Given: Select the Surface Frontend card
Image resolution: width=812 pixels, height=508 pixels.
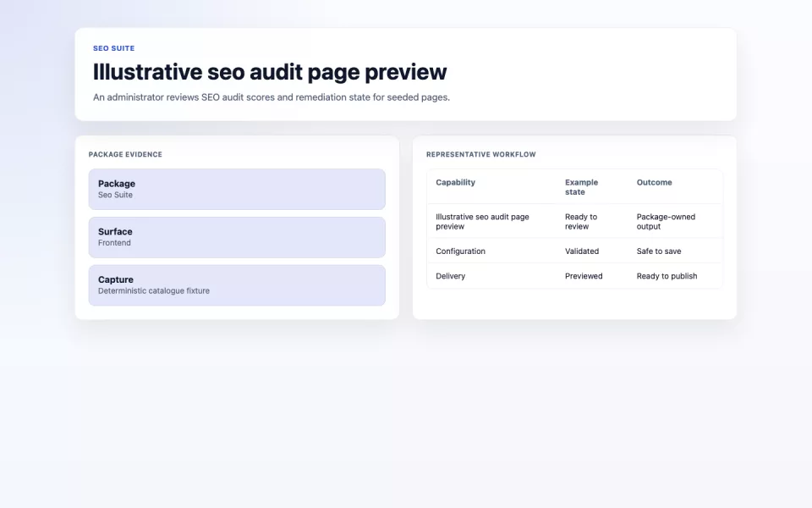Looking at the screenshot, I should (237, 237).
